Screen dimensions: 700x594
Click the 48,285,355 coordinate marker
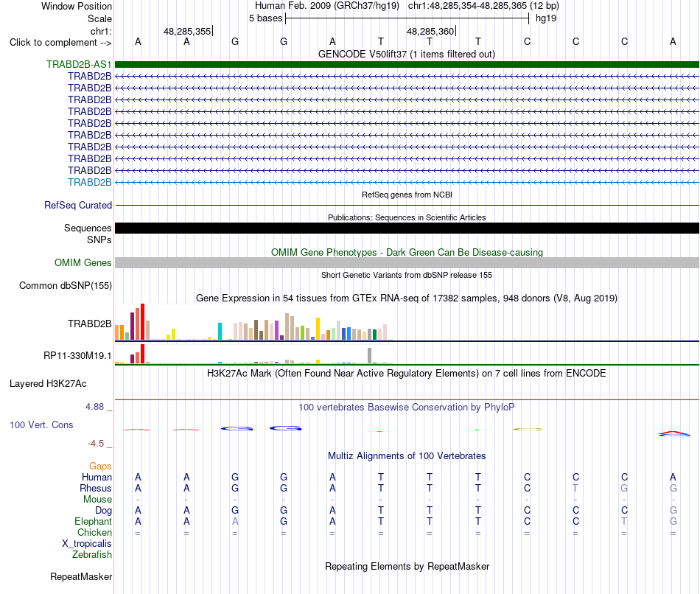click(x=187, y=31)
